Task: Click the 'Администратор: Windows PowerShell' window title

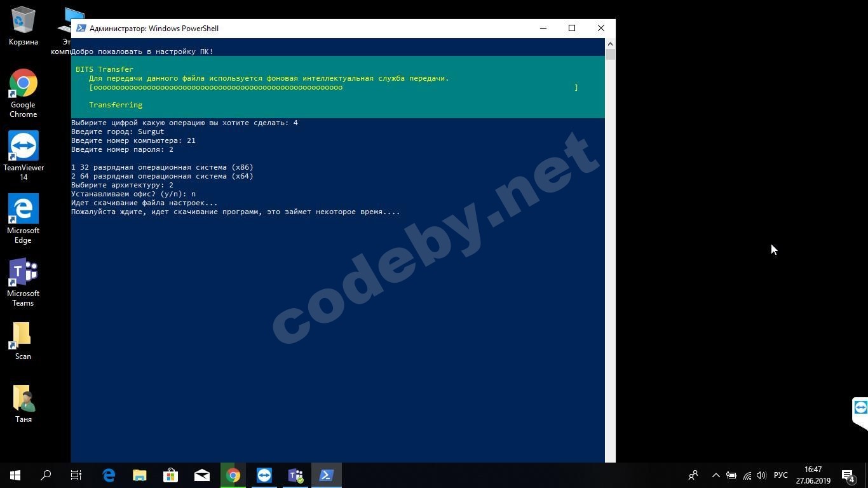Action: pos(154,29)
